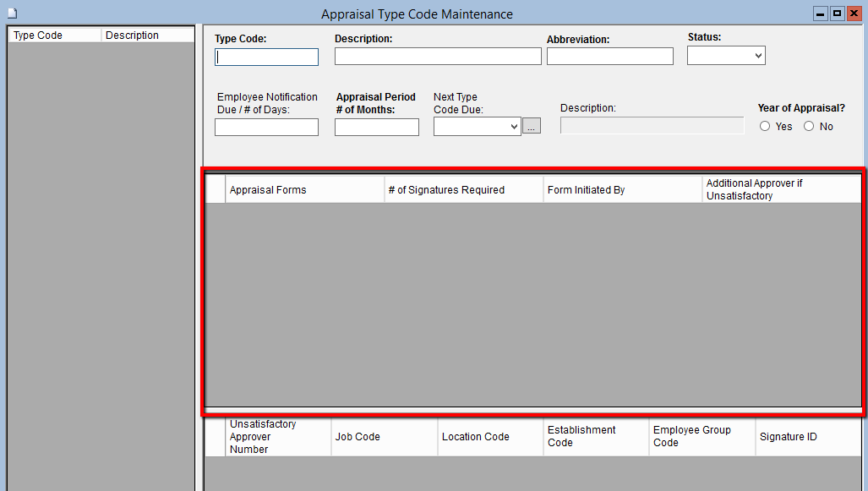
Task: Click the Form Initiated By column header
Action: 622,190
